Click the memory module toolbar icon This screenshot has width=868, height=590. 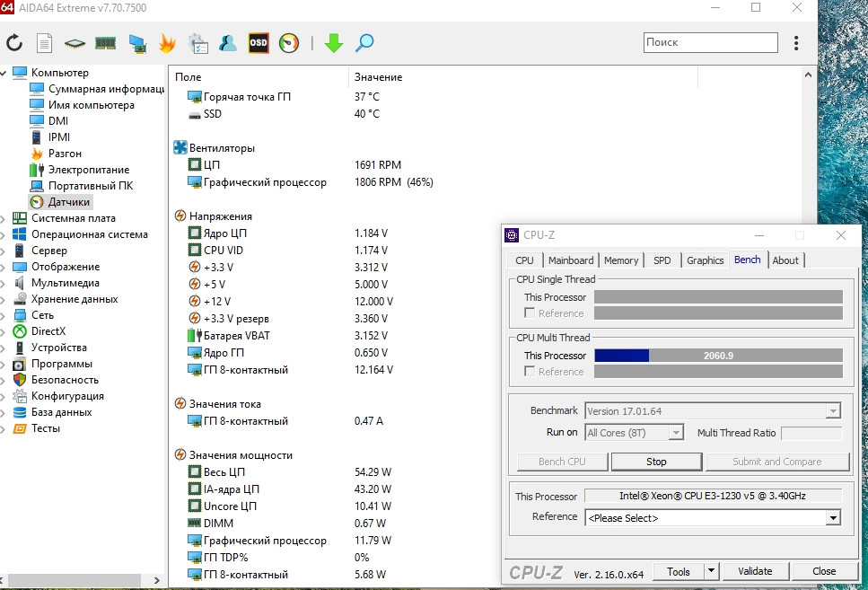coord(105,43)
